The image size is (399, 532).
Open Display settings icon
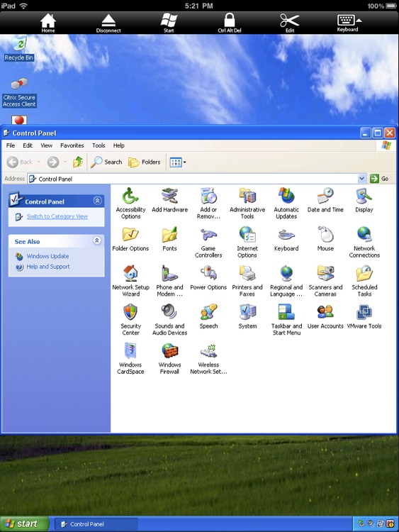364,200
